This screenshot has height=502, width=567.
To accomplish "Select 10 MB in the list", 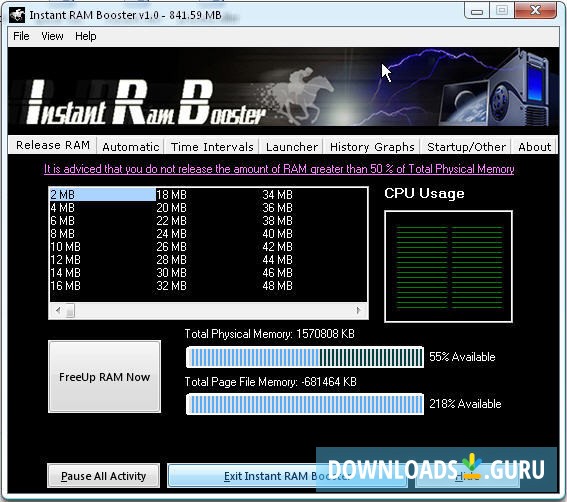I will pos(65,247).
